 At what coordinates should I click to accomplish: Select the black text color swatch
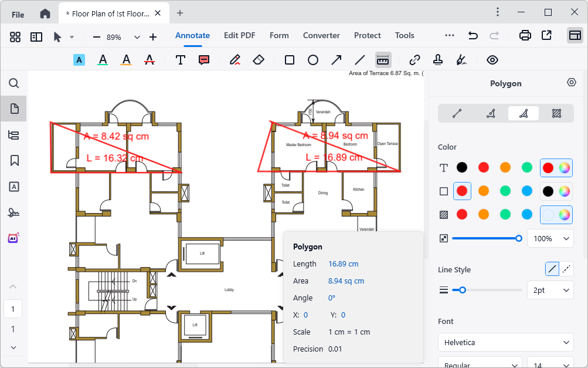pyautogui.click(x=462, y=167)
